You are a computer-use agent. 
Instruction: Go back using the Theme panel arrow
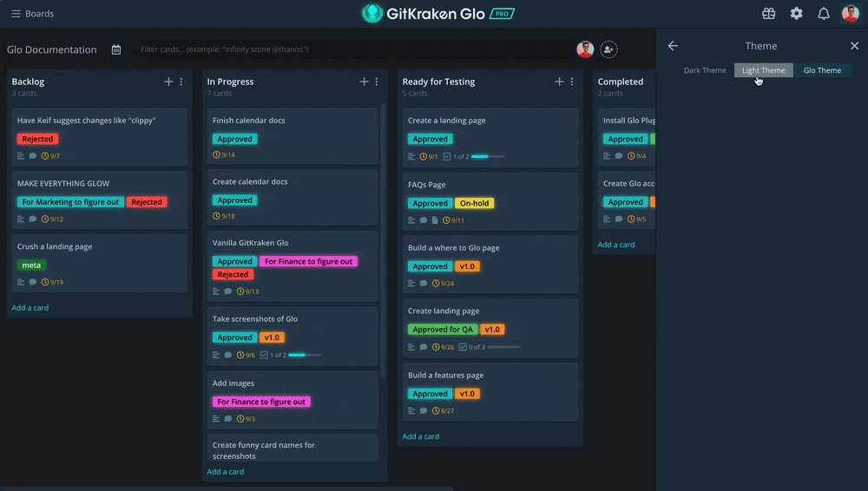click(x=673, y=46)
